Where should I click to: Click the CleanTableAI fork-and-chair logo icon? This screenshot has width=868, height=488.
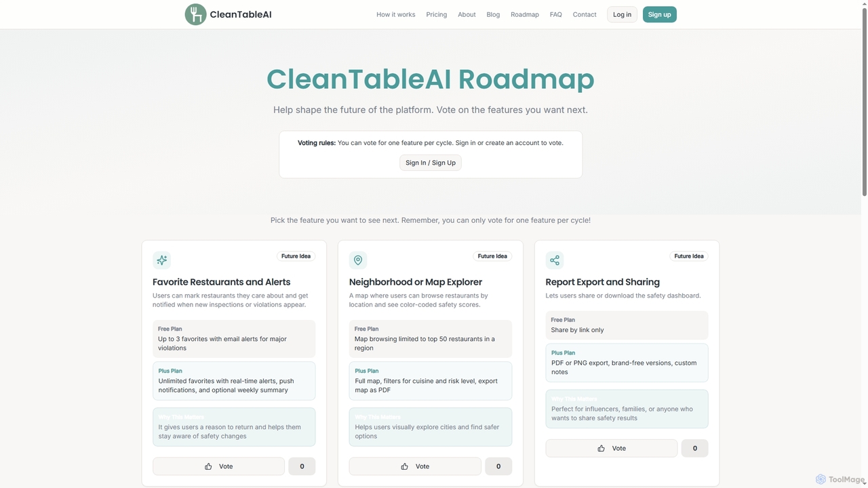click(x=195, y=14)
